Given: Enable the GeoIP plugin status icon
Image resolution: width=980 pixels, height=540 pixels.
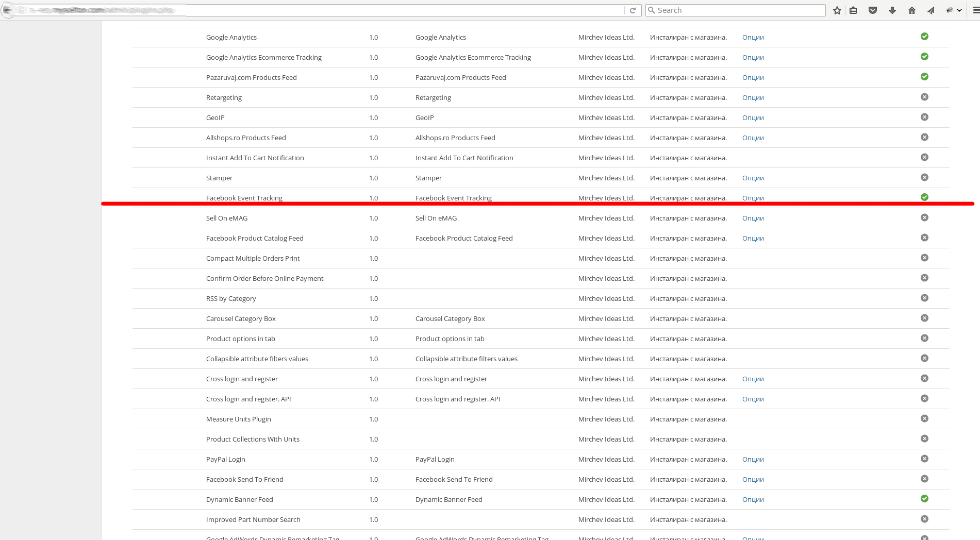Looking at the screenshot, I should click(924, 117).
